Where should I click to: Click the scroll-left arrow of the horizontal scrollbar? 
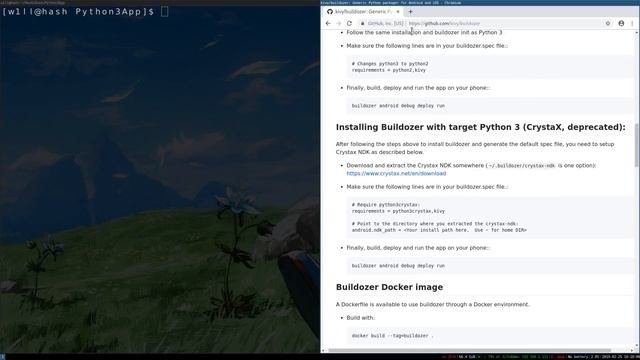point(323,350)
